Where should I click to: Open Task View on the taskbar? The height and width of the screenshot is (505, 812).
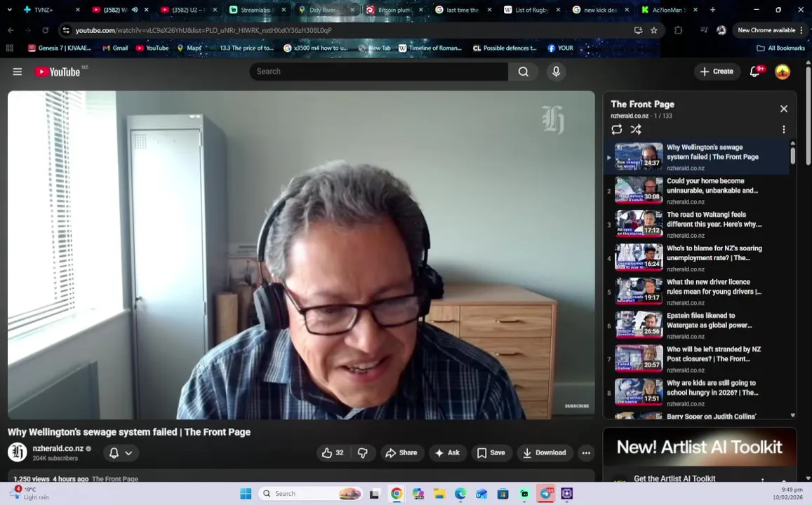374,494
